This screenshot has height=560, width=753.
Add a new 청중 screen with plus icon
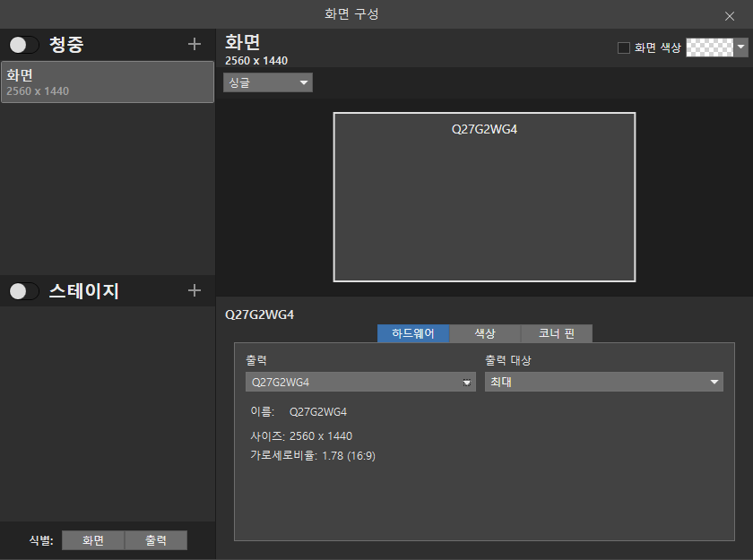[194, 45]
